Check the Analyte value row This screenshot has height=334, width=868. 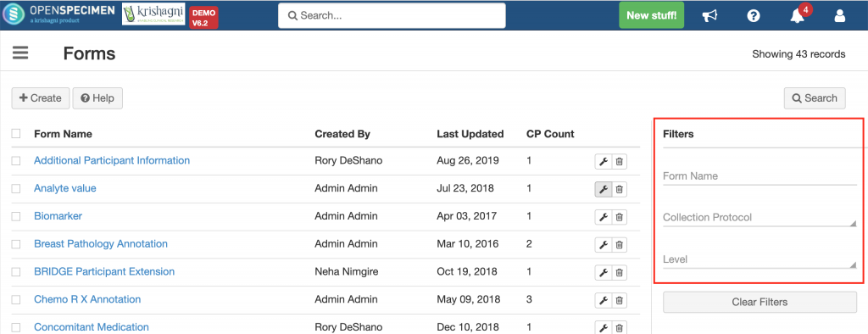pos(16,188)
